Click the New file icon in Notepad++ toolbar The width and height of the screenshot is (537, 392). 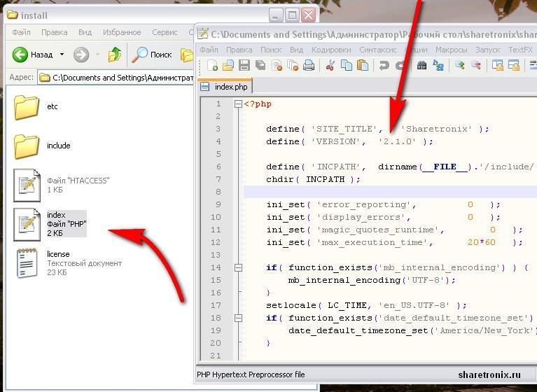click(x=212, y=65)
